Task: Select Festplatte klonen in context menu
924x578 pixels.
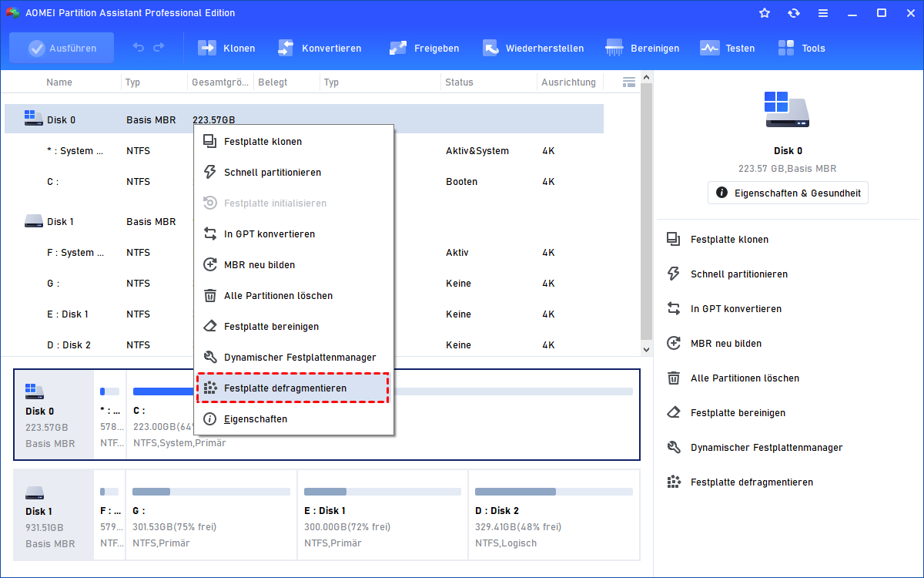Action: (x=263, y=142)
